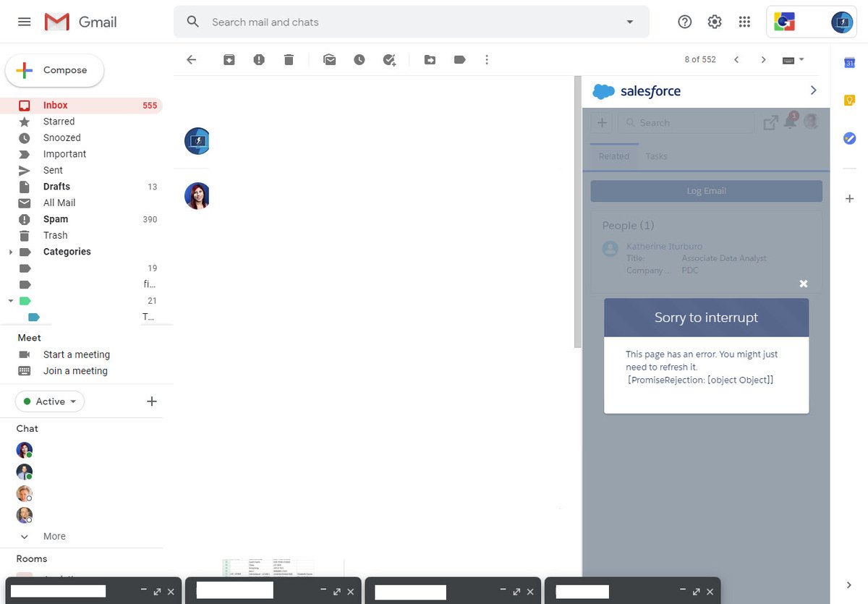The image size is (868, 604).
Task: Collapse the Salesforce side panel chevron
Action: (813, 90)
